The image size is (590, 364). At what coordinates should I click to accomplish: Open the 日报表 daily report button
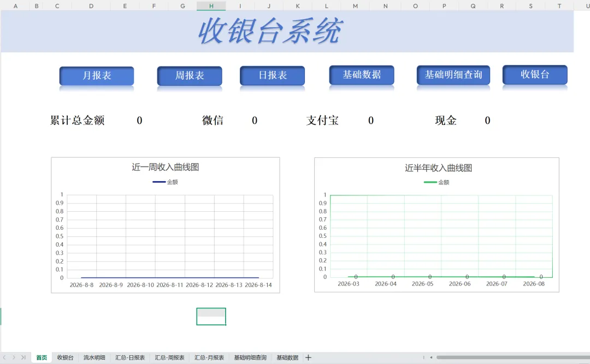(273, 75)
